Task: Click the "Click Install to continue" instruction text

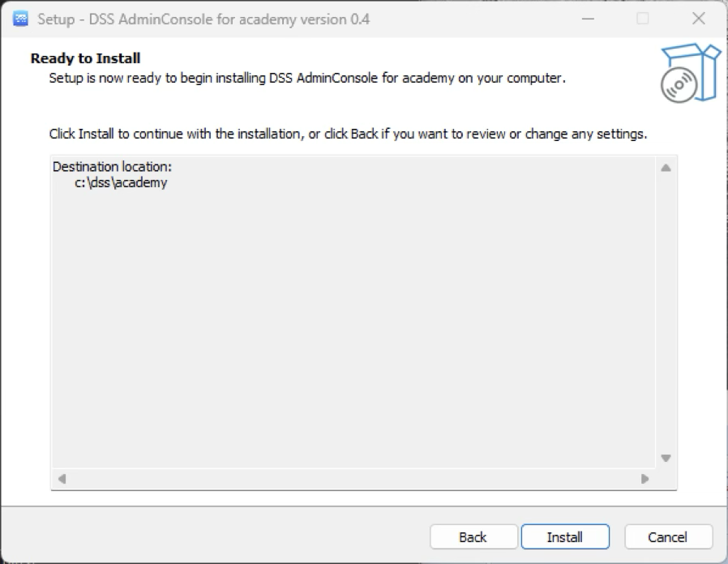Action: 348,134
